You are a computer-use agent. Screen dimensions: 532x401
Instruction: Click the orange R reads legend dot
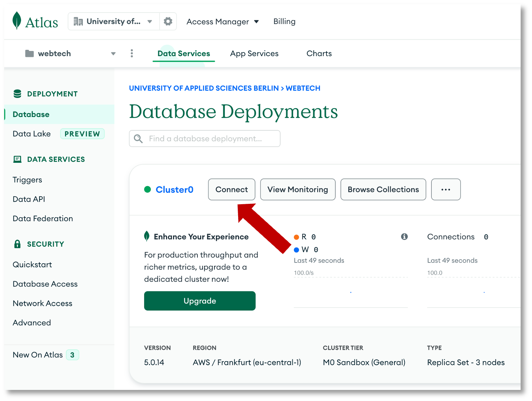297,237
